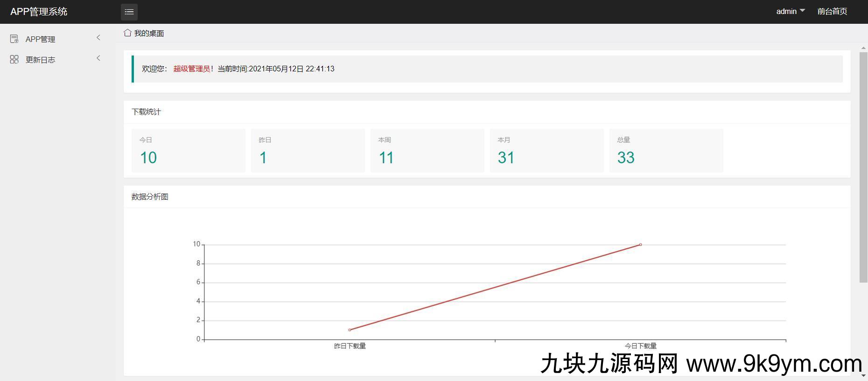Image resolution: width=868 pixels, height=381 pixels.
Task: Expand the 更新日志 chevron arrow
Action: coord(98,58)
